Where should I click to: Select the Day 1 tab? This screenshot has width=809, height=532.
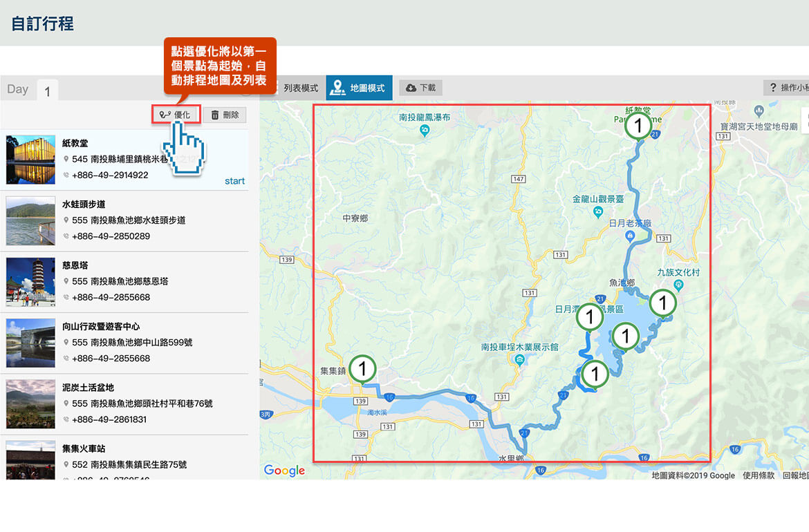click(x=47, y=91)
